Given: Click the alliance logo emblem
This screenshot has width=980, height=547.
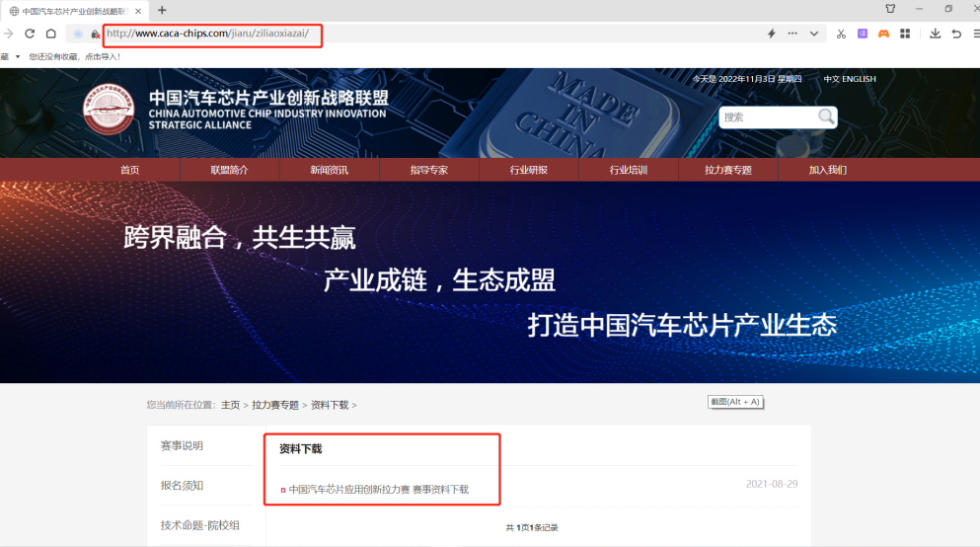Looking at the screenshot, I should pos(109,111).
